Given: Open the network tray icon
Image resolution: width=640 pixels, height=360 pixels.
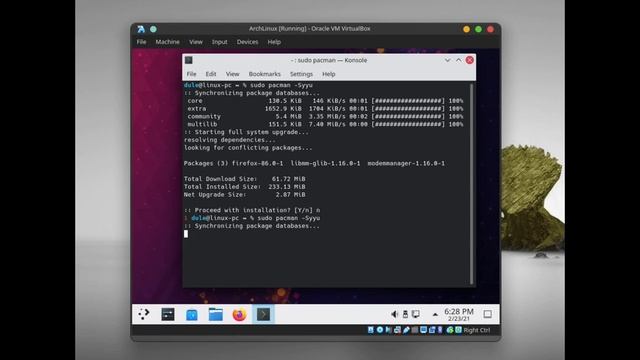Looking at the screenshot, I should (416, 314).
